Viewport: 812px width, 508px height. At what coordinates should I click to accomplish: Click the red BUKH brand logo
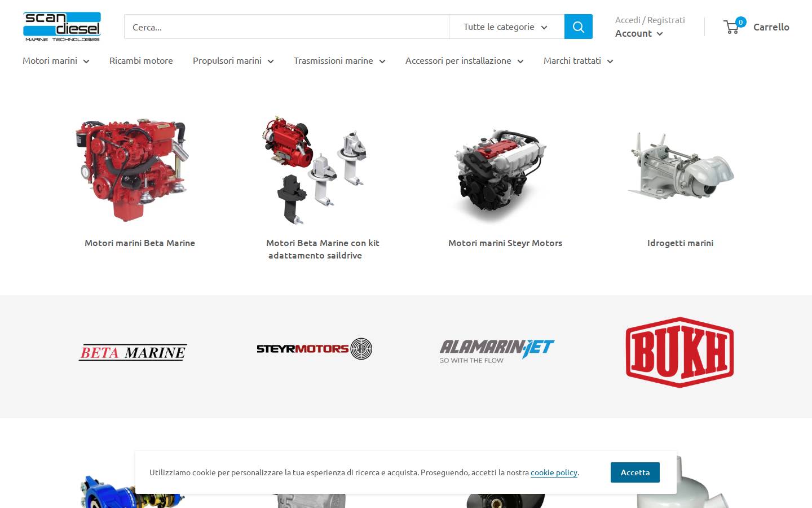(679, 352)
